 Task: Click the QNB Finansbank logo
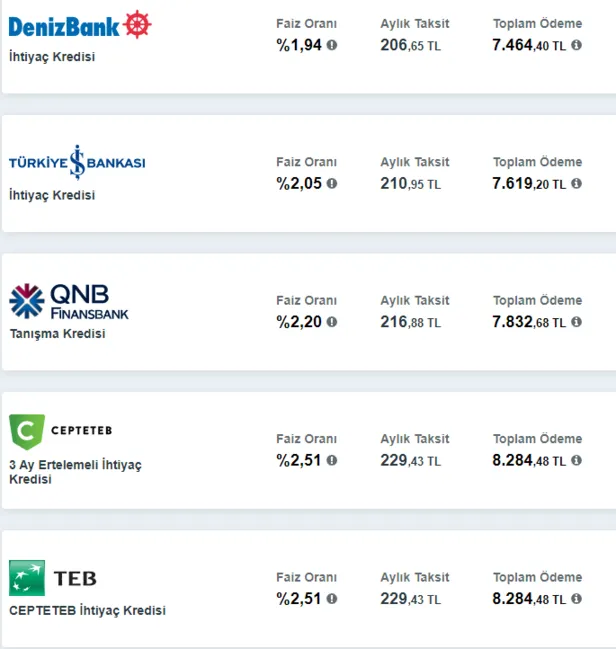point(69,301)
